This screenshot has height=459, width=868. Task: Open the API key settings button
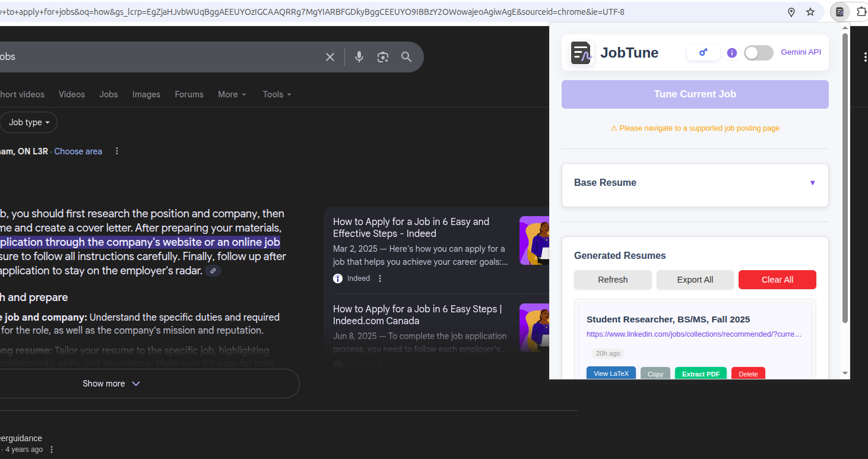704,53
